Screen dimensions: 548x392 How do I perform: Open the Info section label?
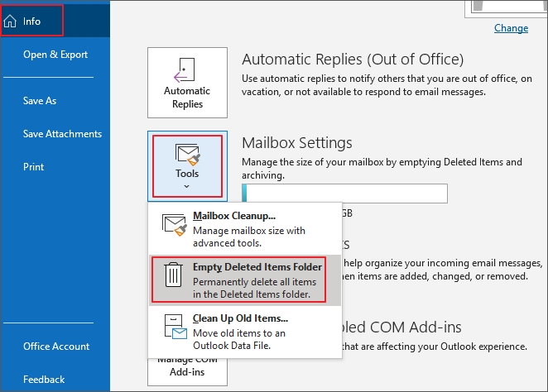pyautogui.click(x=31, y=22)
